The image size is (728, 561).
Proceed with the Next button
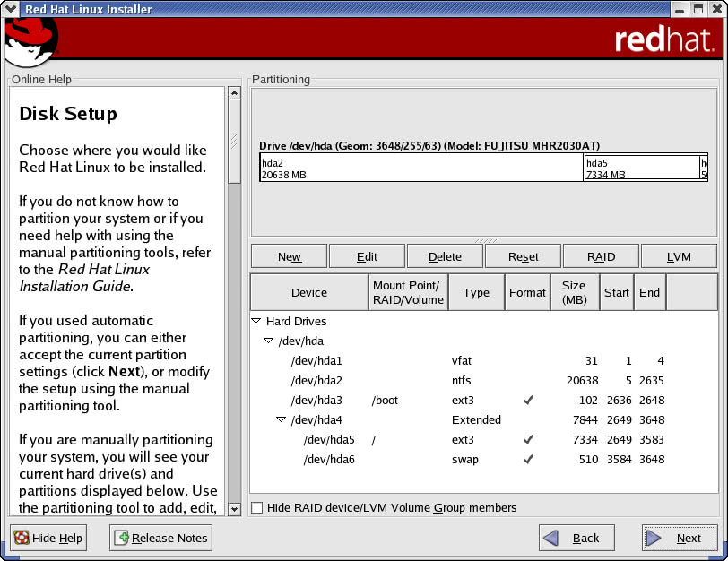pyautogui.click(x=680, y=538)
